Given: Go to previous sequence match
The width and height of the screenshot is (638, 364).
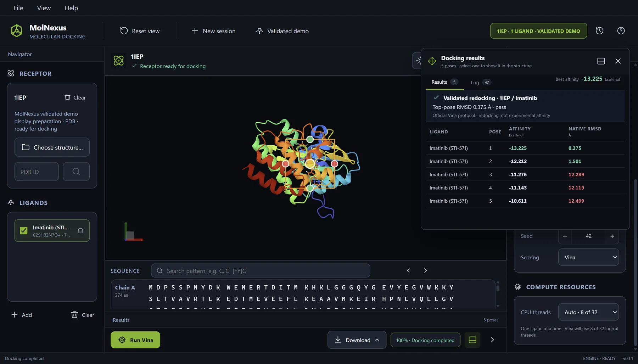Looking at the screenshot, I should point(408,270).
